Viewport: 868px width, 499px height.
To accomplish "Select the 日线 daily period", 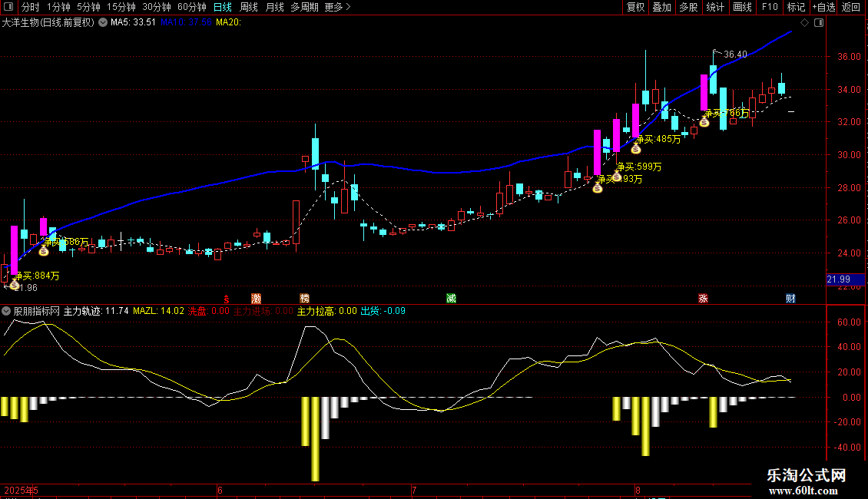I will point(223,7).
